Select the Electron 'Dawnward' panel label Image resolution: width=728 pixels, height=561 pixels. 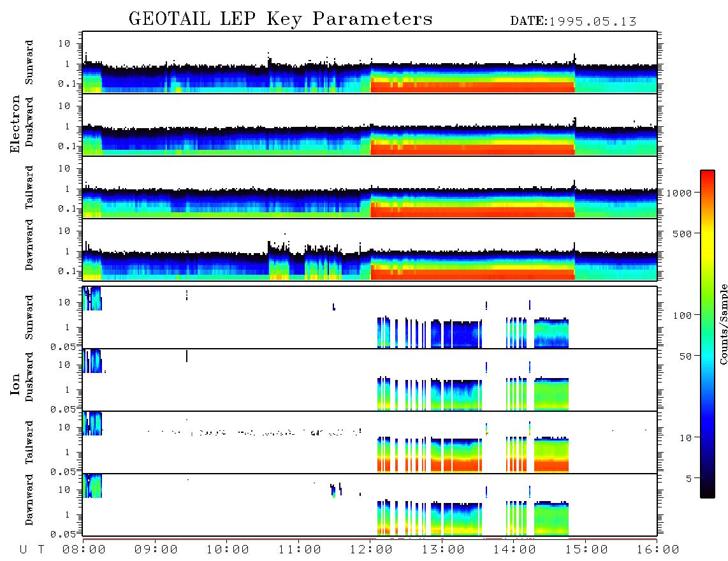point(29,245)
